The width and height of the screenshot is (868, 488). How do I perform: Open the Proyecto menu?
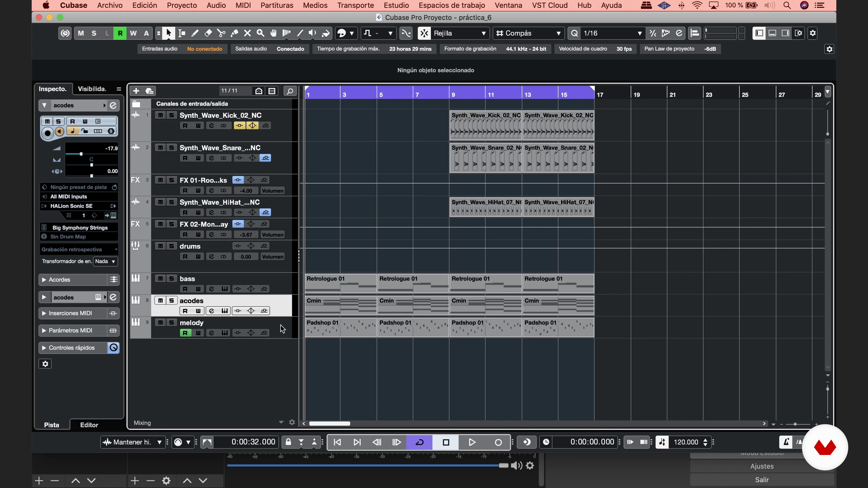pyautogui.click(x=182, y=5)
